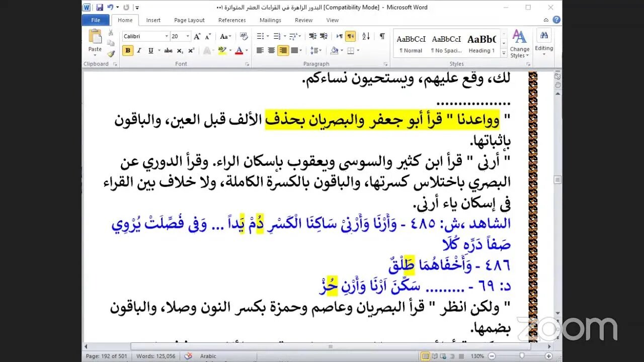Align text to the left
The height and width of the screenshot is (362, 644).
point(260,50)
